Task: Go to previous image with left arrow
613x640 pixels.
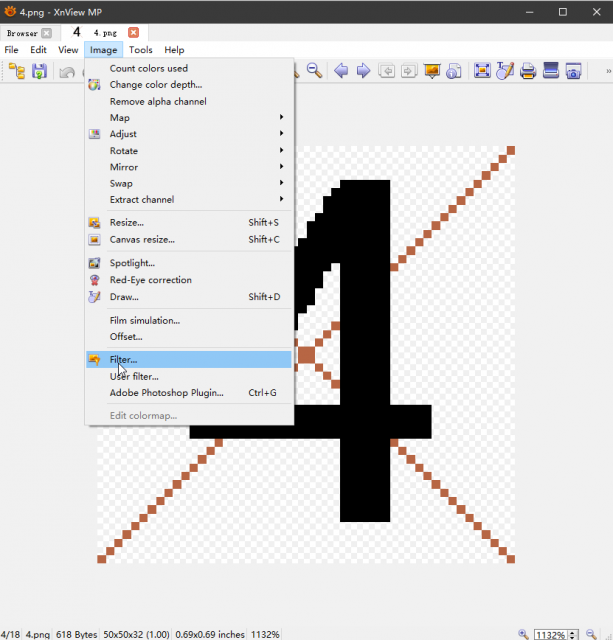Action: (341, 71)
